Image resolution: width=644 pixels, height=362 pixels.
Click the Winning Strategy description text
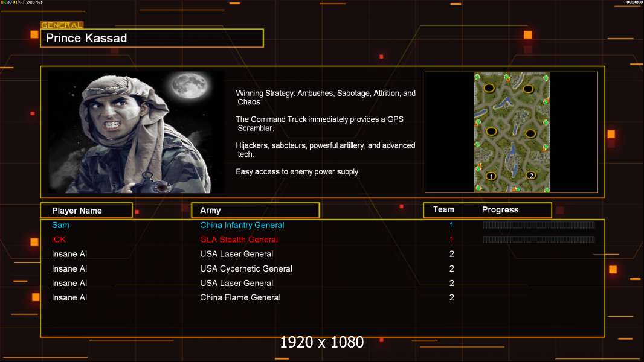[x=326, y=98]
